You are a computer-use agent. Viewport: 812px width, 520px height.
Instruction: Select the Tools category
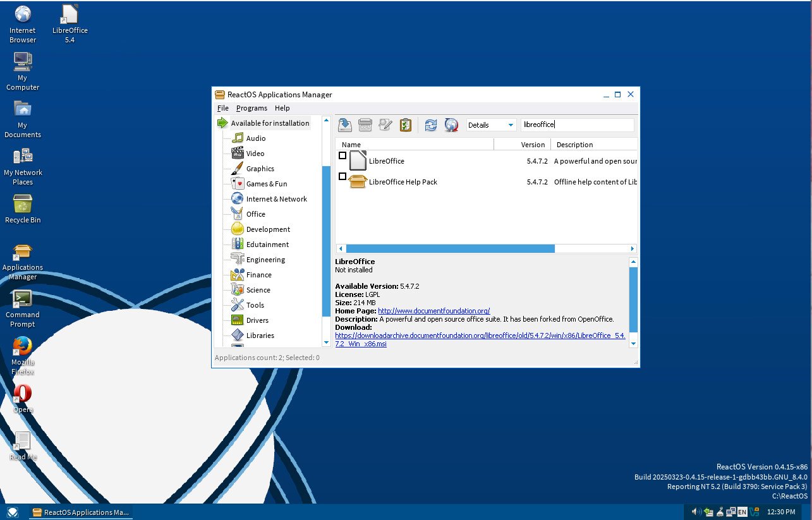(x=248, y=305)
